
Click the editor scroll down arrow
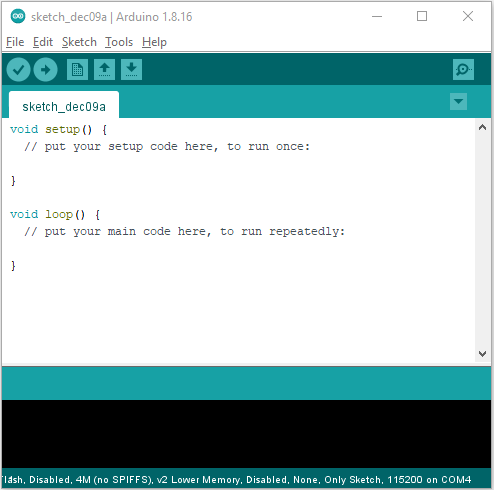[x=482, y=354]
